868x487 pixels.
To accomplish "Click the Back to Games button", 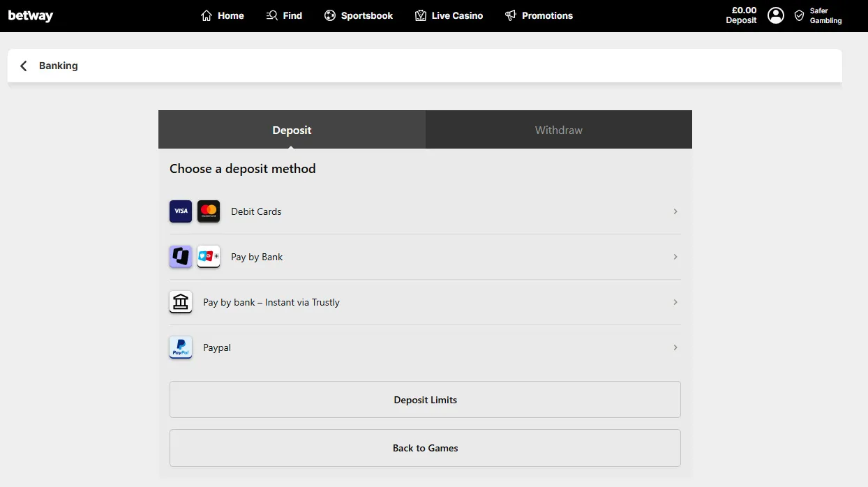I will (x=425, y=447).
